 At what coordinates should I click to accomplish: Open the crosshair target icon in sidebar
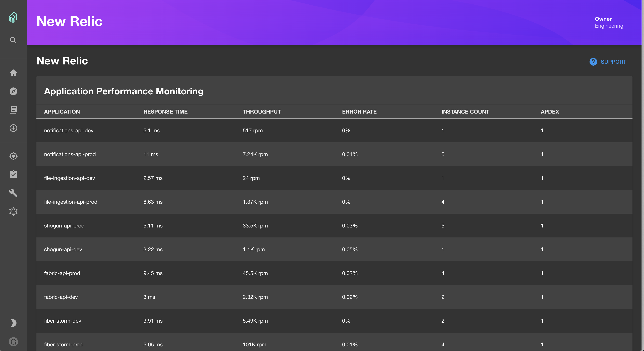pos(13,156)
